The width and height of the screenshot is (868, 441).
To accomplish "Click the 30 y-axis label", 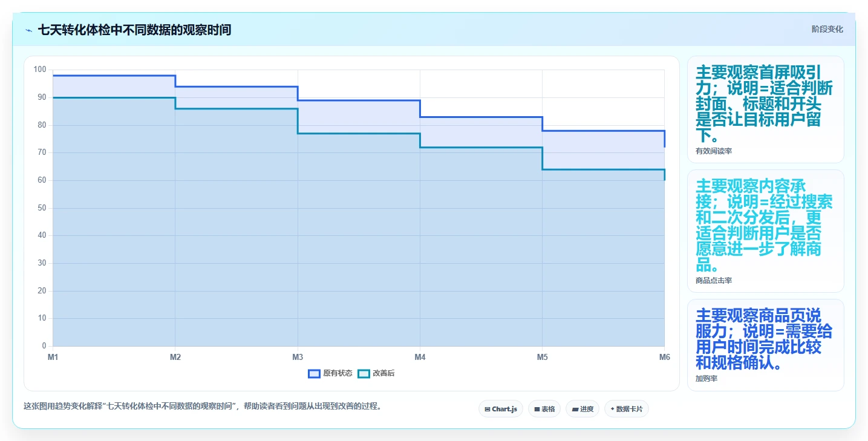I will tap(42, 263).
